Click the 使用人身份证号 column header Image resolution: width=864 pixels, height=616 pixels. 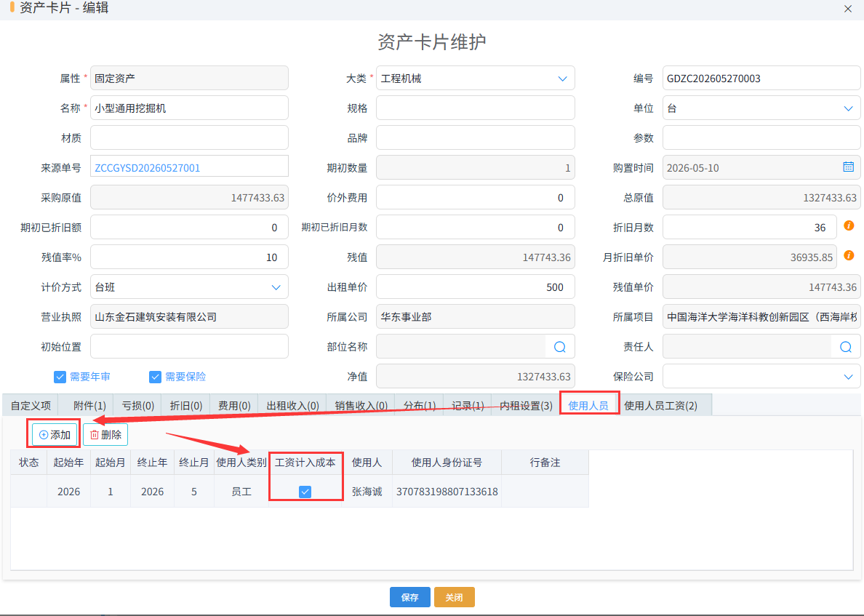point(447,463)
